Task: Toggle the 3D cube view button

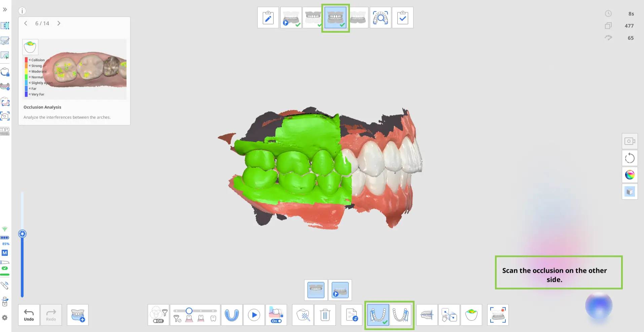Action: tap(630, 192)
